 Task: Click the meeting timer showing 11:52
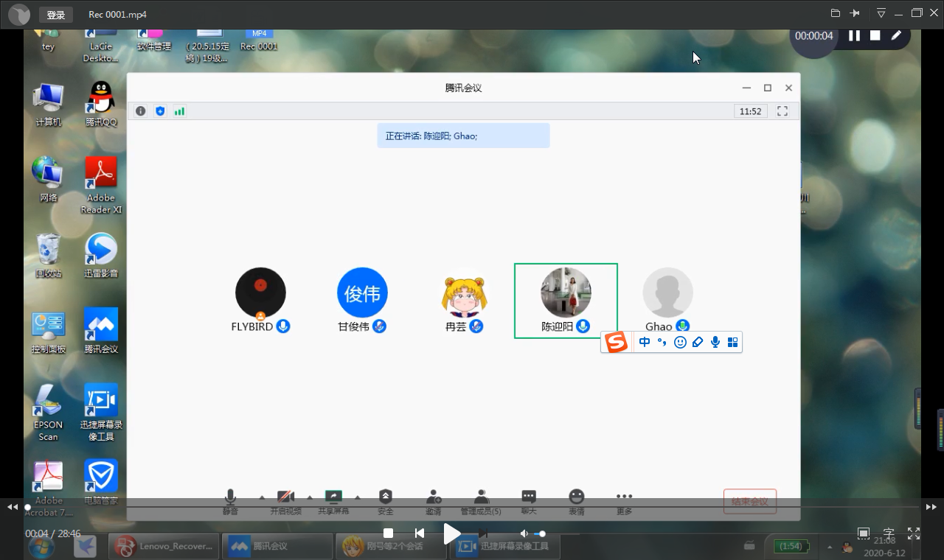click(x=751, y=111)
